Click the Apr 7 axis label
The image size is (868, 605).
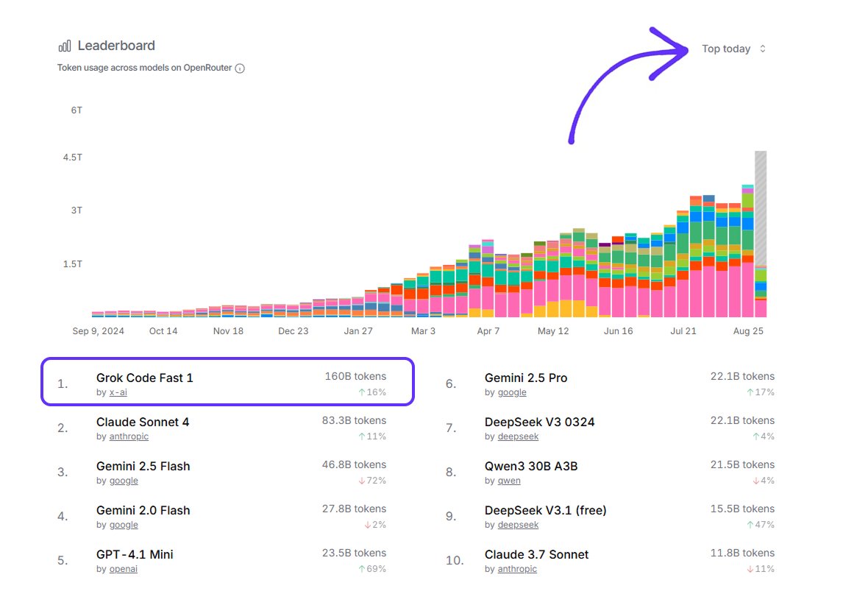(x=488, y=330)
